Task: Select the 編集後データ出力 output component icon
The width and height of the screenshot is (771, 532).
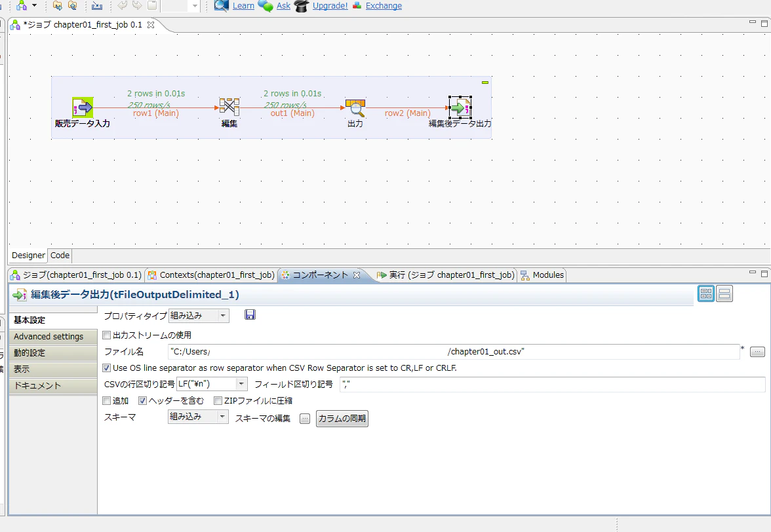Action: (x=460, y=107)
